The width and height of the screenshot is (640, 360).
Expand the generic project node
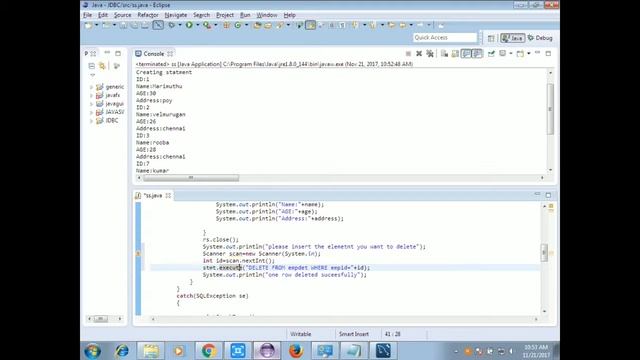pyautogui.click(x=91, y=87)
